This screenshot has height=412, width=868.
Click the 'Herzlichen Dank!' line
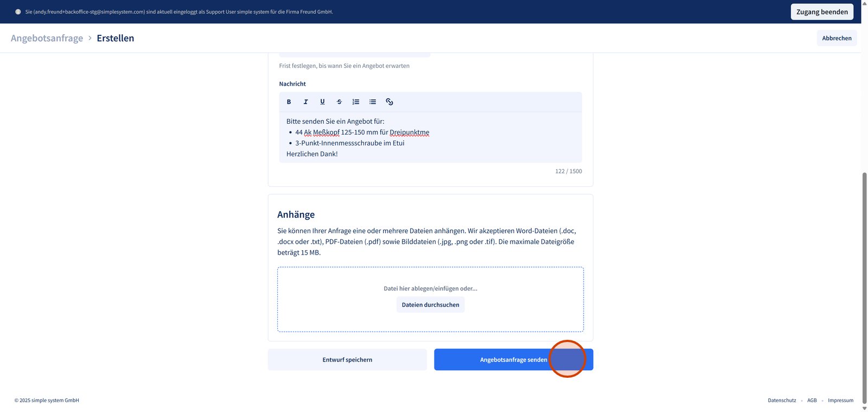click(312, 154)
